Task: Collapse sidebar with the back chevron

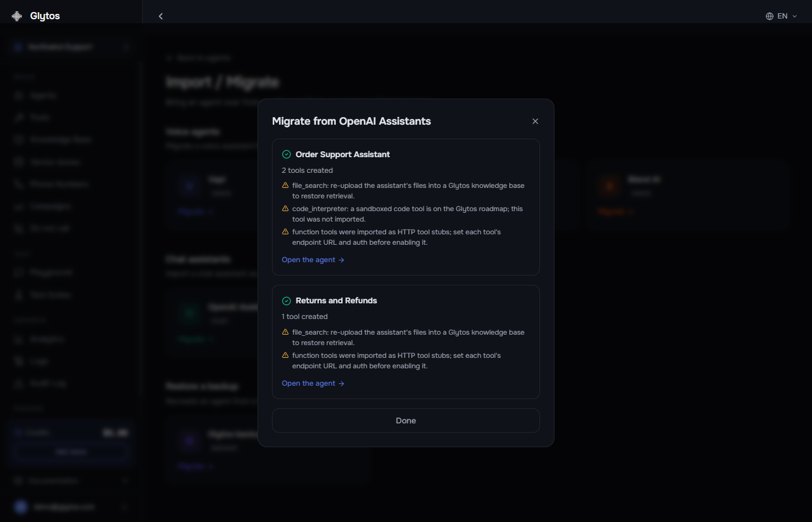Action: (x=161, y=16)
